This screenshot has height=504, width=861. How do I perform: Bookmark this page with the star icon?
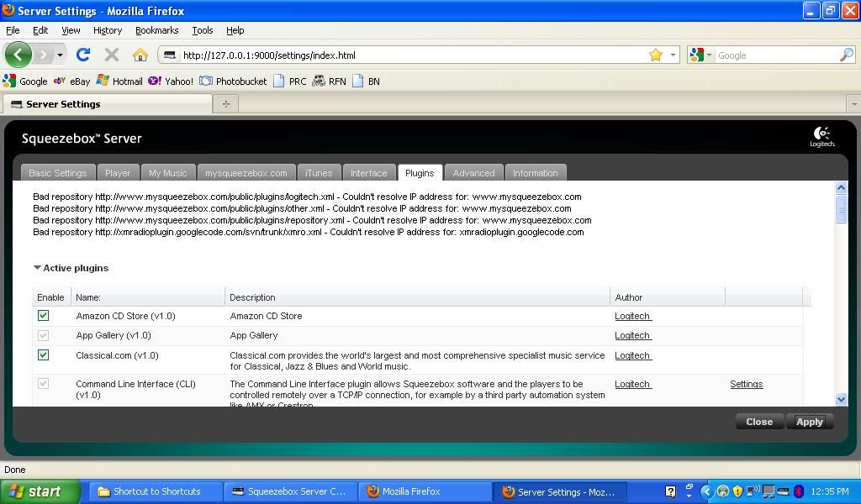click(655, 55)
